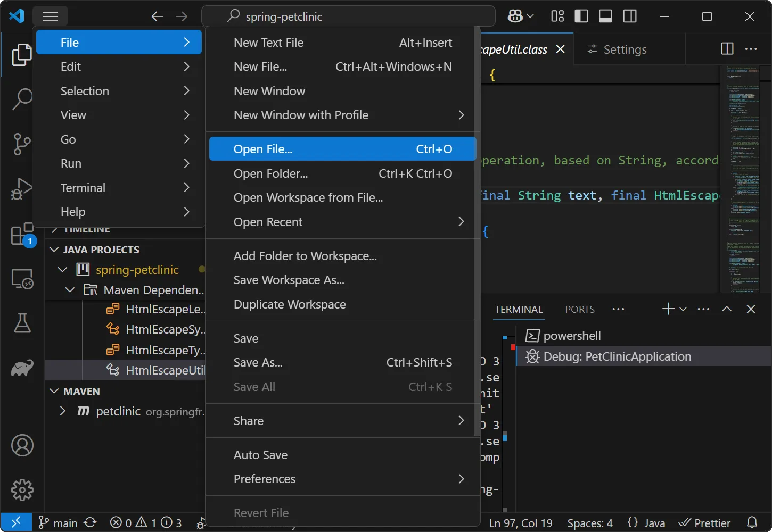Click the hamburger application menu button

tap(50, 16)
